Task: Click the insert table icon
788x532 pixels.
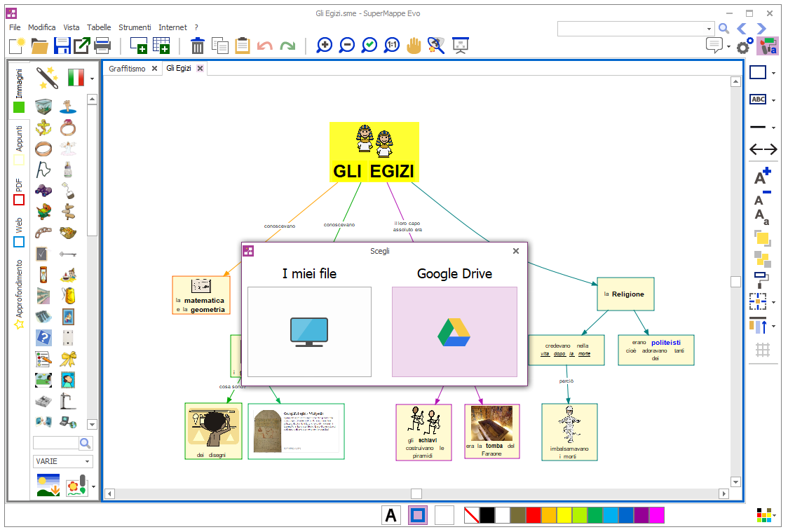Action: click(x=161, y=46)
